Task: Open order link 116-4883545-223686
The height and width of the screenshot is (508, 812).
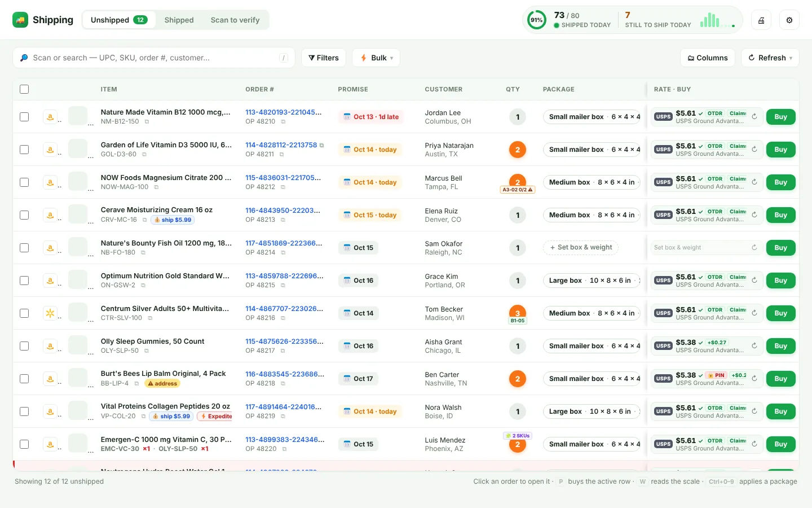Action: click(x=285, y=374)
